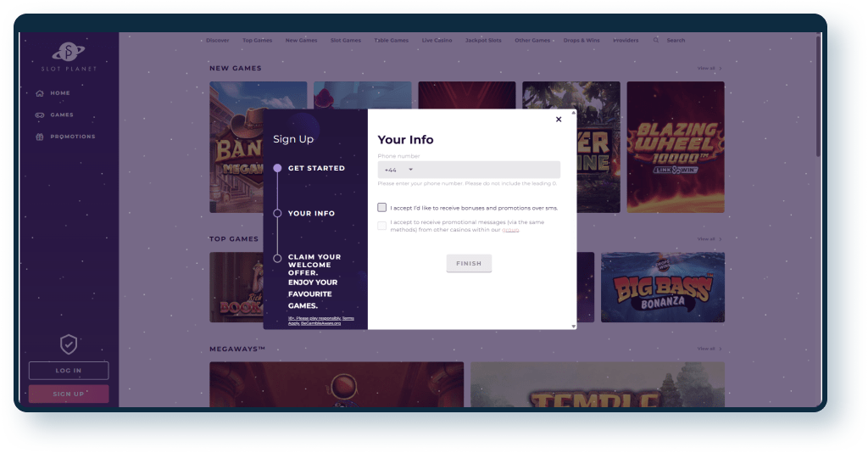This screenshot has width=868, height=453.
Task: Tick the other casinos promotional messages checkbox
Action: pyautogui.click(x=382, y=226)
